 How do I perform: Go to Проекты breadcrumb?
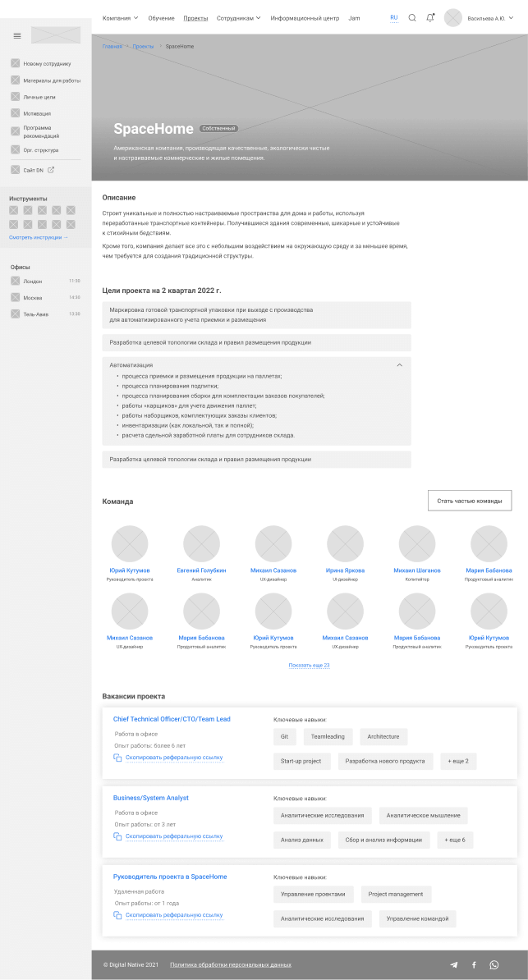(x=143, y=46)
